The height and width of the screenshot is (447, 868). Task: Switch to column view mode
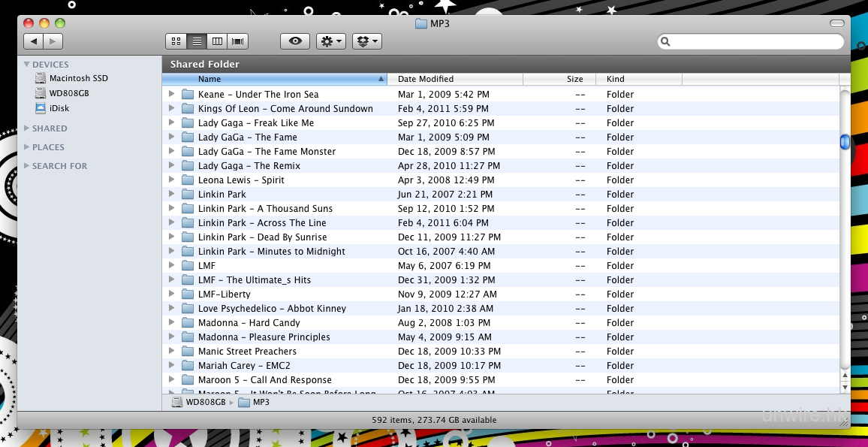(x=218, y=41)
